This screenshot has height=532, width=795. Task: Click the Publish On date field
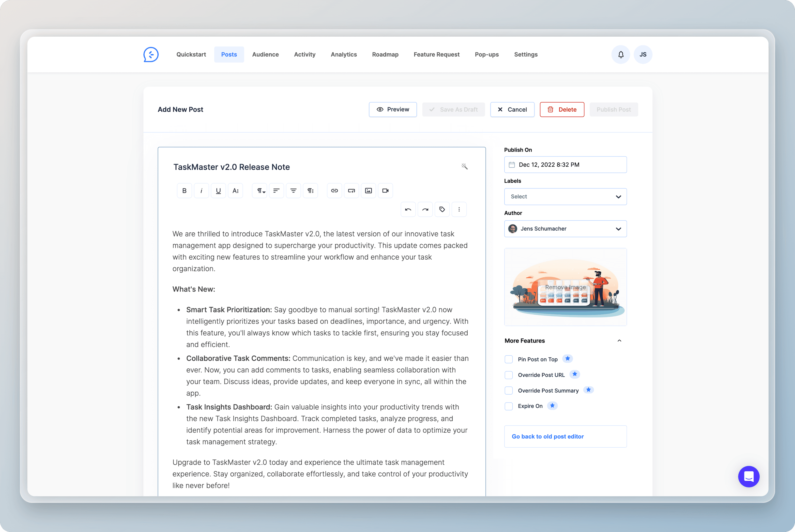click(x=565, y=165)
